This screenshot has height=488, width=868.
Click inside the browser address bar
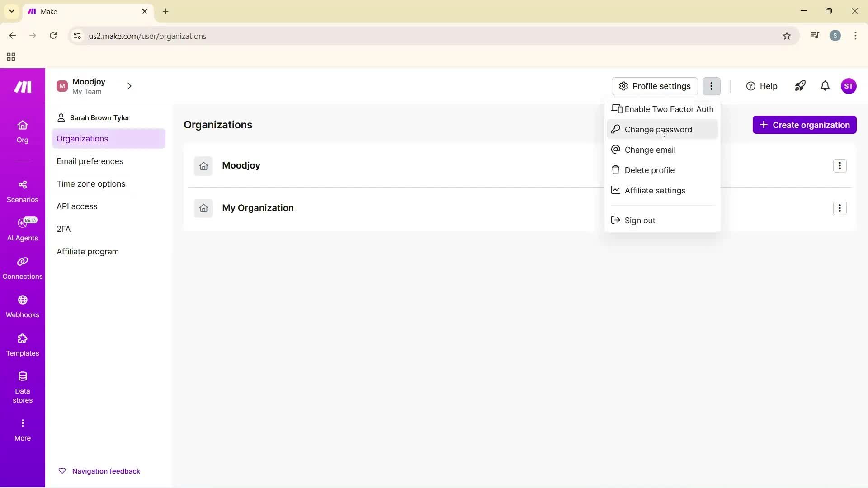point(271,36)
